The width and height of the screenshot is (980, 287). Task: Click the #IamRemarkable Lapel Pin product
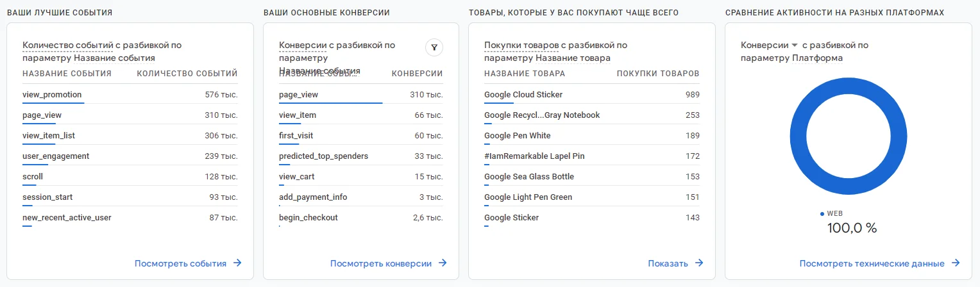(534, 156)
